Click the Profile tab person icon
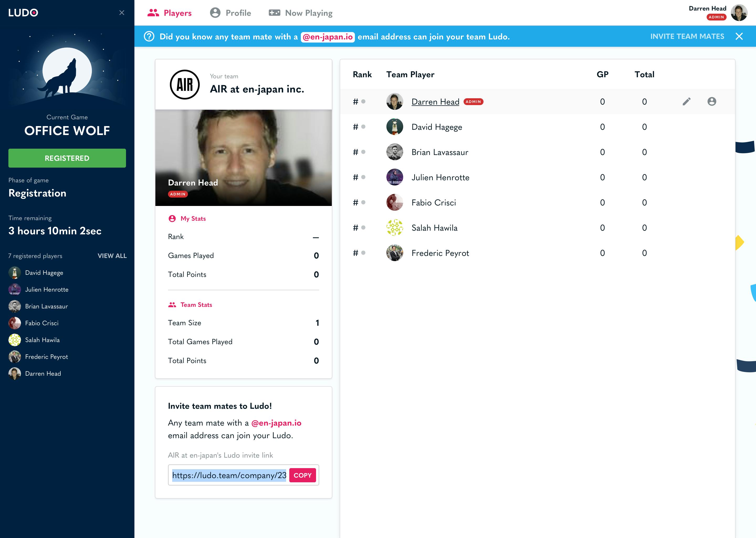This screenshot has height=538, width=756. coord(215,13)
